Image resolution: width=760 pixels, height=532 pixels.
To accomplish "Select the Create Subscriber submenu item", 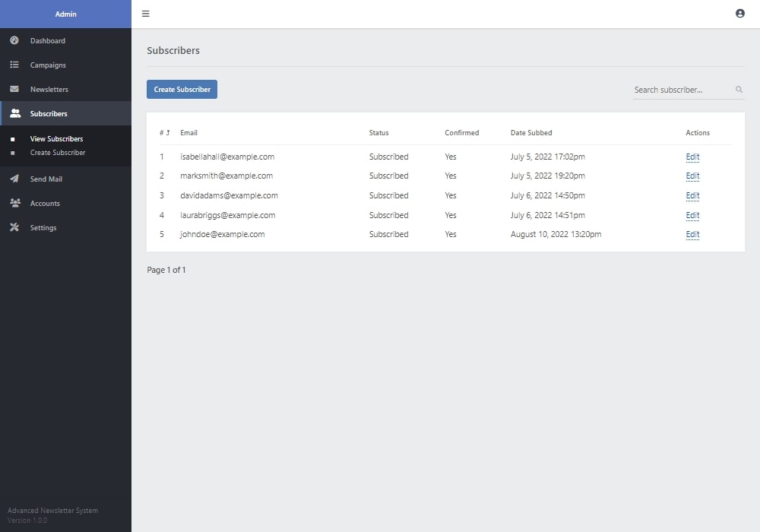I will click(58, 152).
